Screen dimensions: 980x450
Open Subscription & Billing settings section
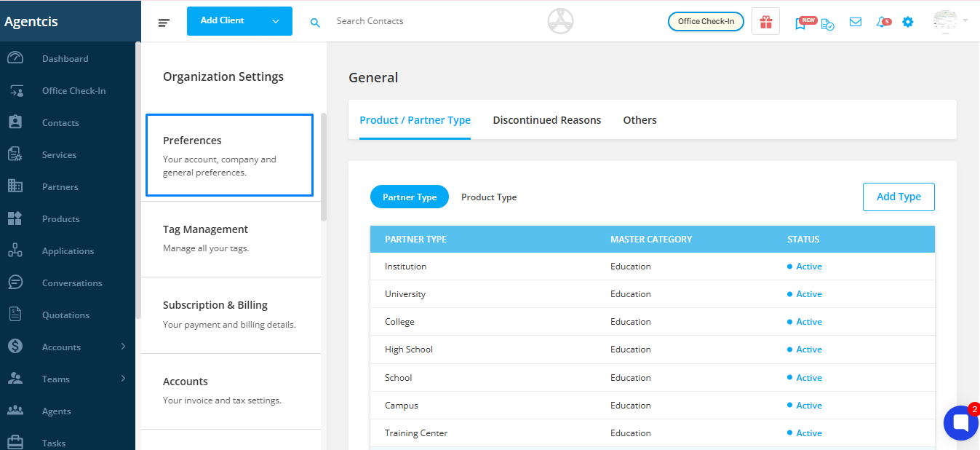pyautogui.click(x=231, y=315)
